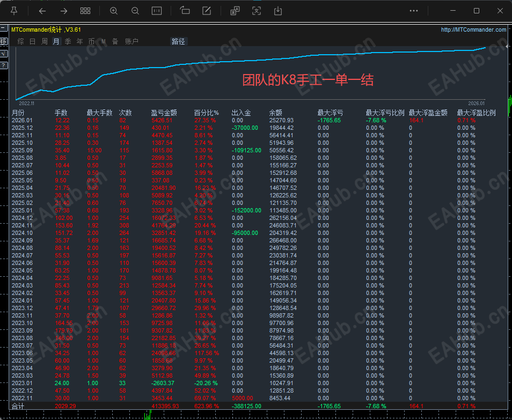
Task: Toggle the pin always-on-top icon
Action: click(13, 10)
